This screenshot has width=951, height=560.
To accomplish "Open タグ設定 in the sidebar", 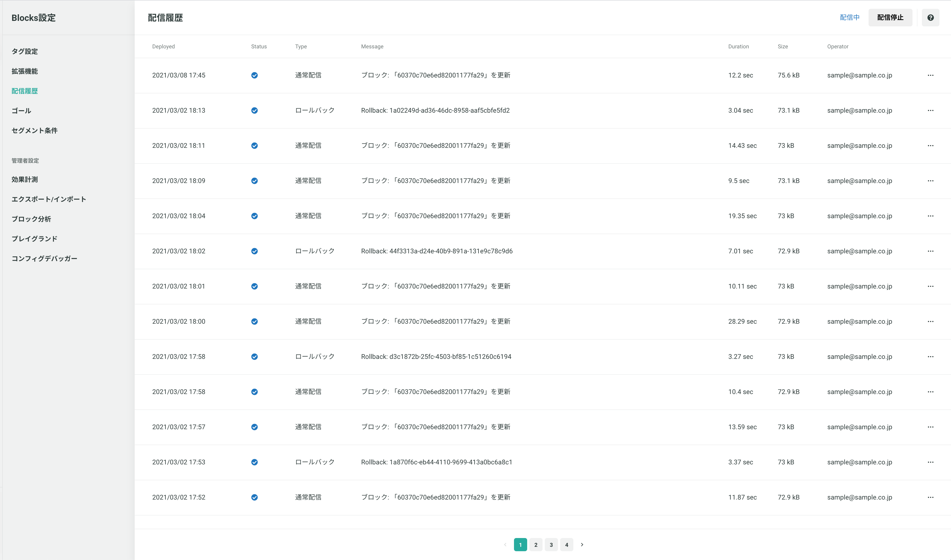I will 24,51.
